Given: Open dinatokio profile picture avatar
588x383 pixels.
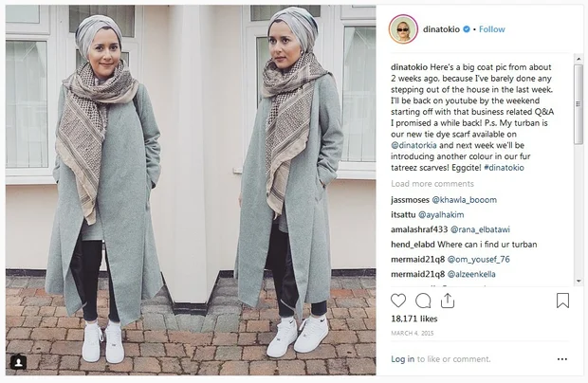Looking at the screenshot, I should pyautogui.click(x=403, y=29).
